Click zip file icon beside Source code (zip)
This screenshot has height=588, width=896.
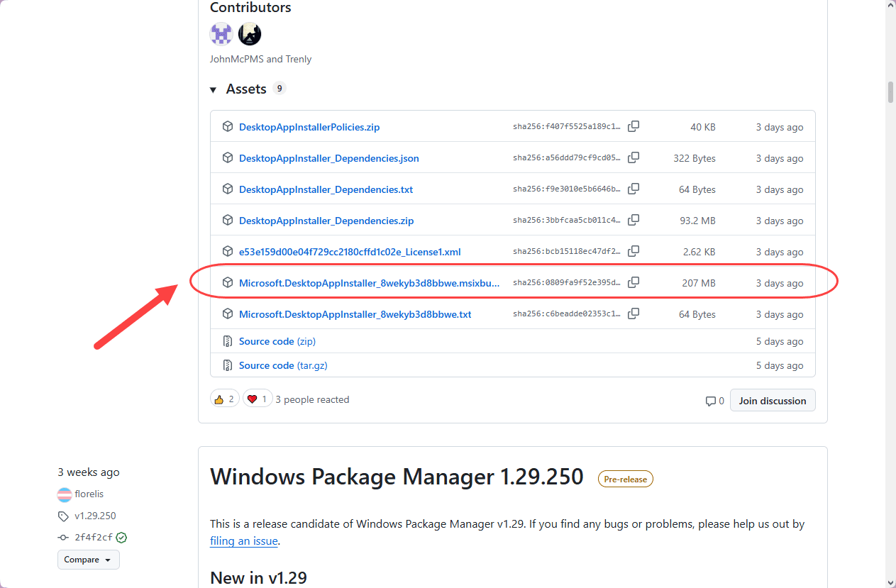click(x=228, y=341)
